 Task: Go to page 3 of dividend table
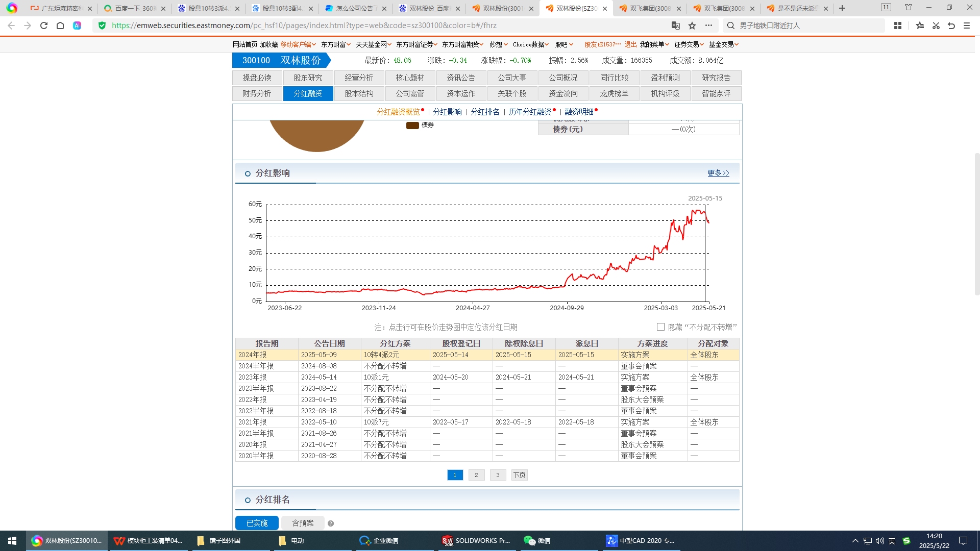[x=498, y=475]
